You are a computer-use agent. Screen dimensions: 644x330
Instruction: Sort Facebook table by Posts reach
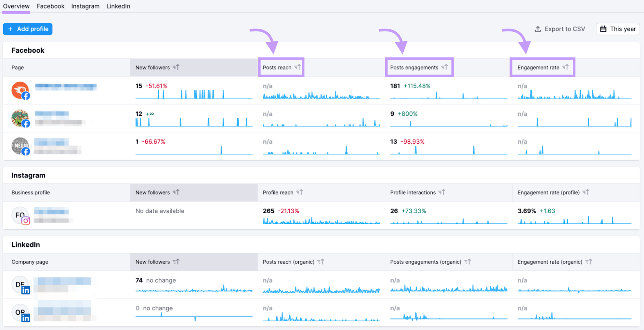coord(282,68)
